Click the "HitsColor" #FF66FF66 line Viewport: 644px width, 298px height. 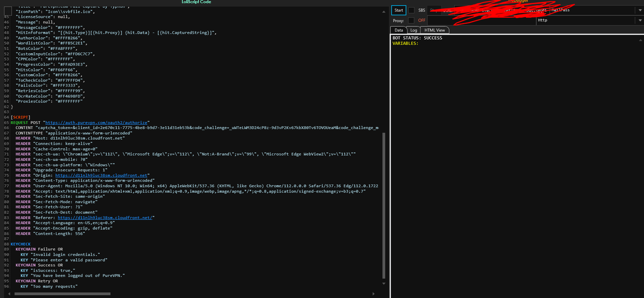coord(46,69)
